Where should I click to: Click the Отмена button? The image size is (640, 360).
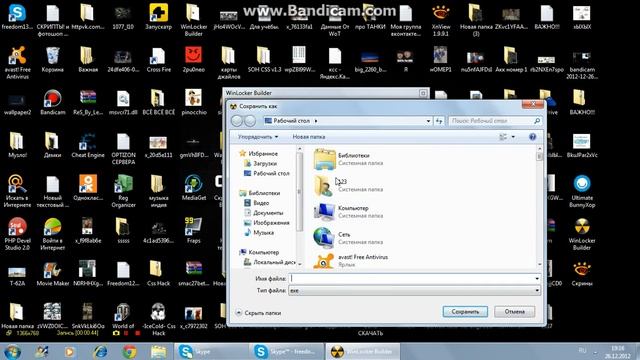pos(514,311)
